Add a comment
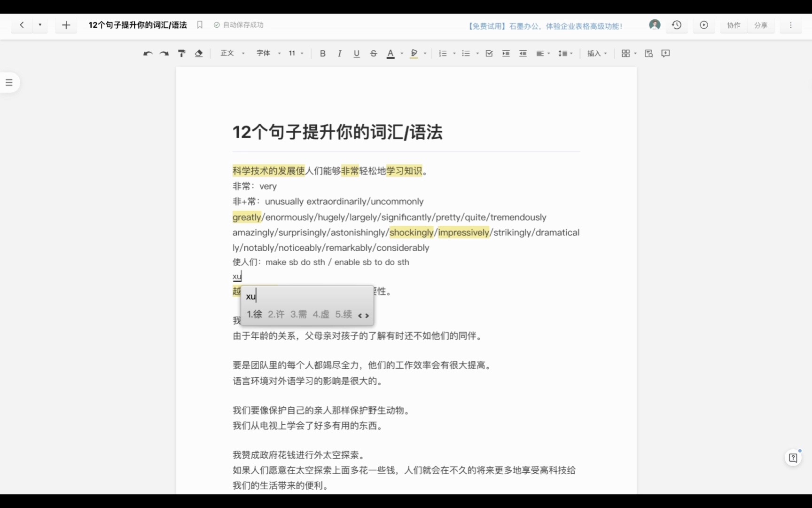Image resolution: width=812 pixels, height=508 pixels. (x=665, y=54)
